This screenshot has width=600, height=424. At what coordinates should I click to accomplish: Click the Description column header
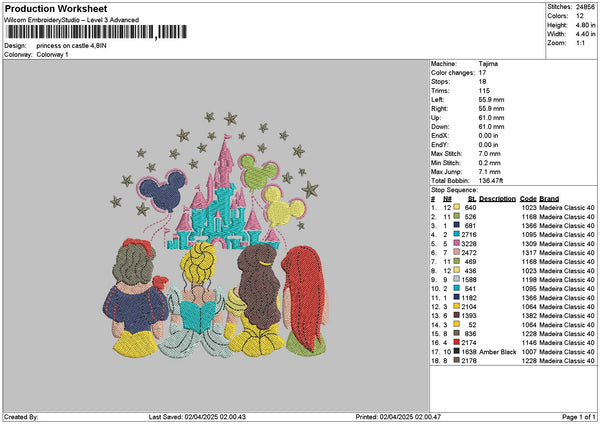pyautogui.click(x=497, y=199)
